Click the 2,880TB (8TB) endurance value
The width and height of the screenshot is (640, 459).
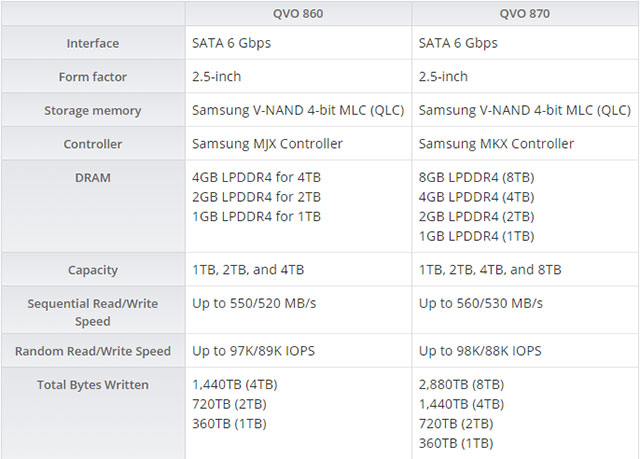461,385
